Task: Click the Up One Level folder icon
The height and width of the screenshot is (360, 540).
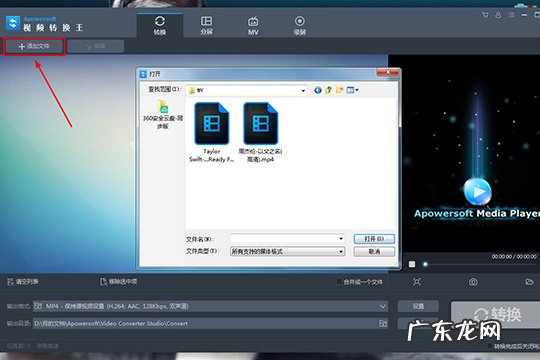Action: tap(328, 90)
